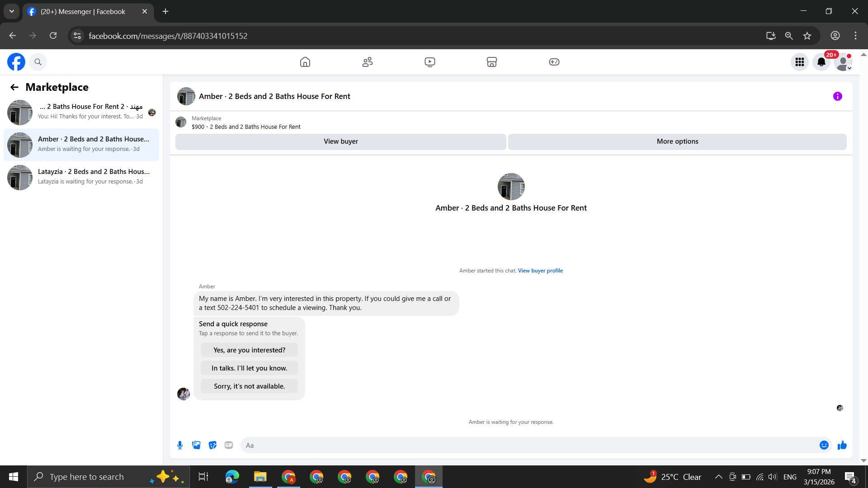Open Facebook search magnifier
868x488 pixels.
(38, 62)
